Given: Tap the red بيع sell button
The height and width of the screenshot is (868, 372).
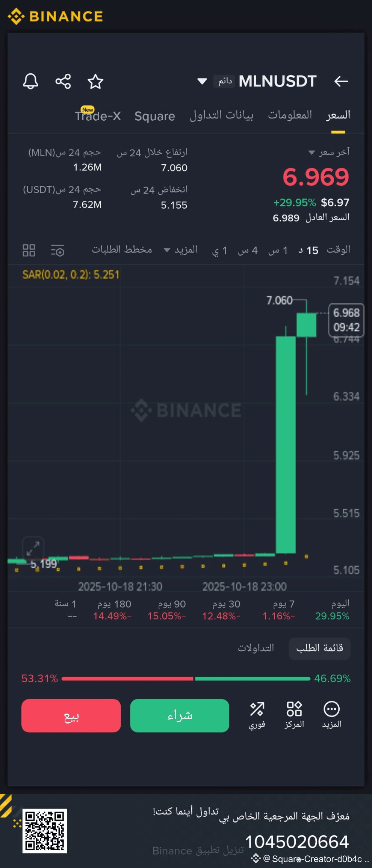Looking at the screenshot, I should pos(71,715).
